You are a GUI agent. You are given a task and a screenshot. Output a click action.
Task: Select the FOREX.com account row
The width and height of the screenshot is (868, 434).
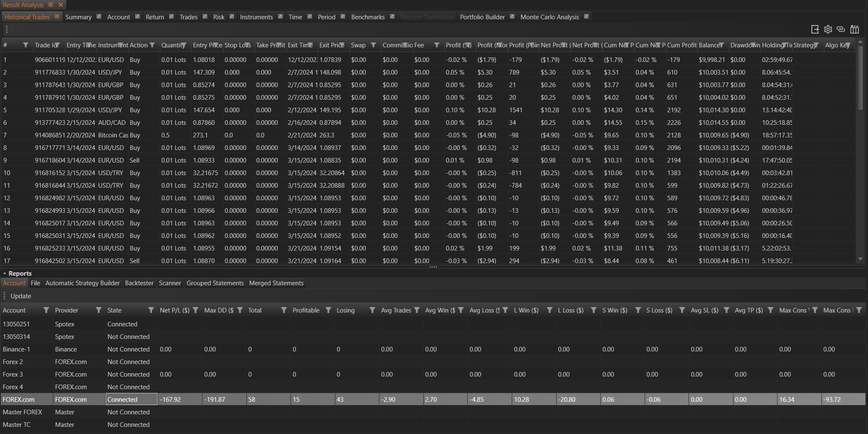click(18, 400)
